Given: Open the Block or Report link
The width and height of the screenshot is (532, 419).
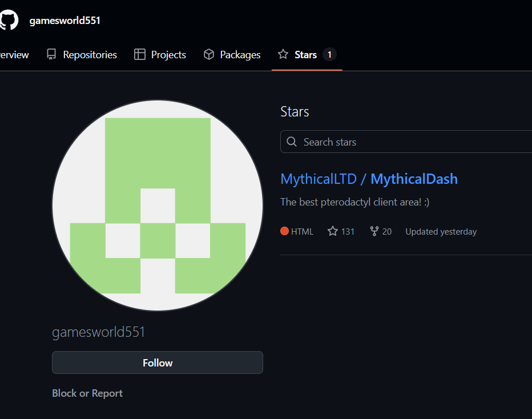Looking at the screenshot, I should tap(87, 393).
